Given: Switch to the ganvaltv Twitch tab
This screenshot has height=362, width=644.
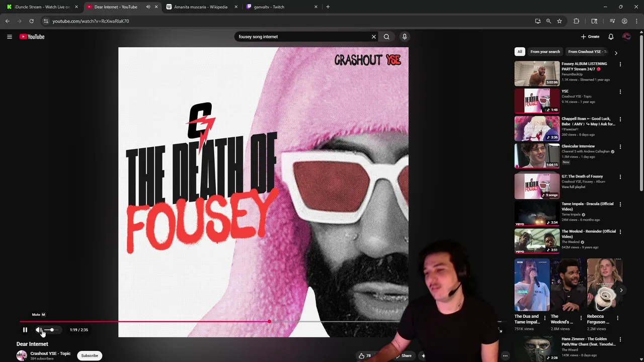Looking at the screenshot, I should (281, 7).
